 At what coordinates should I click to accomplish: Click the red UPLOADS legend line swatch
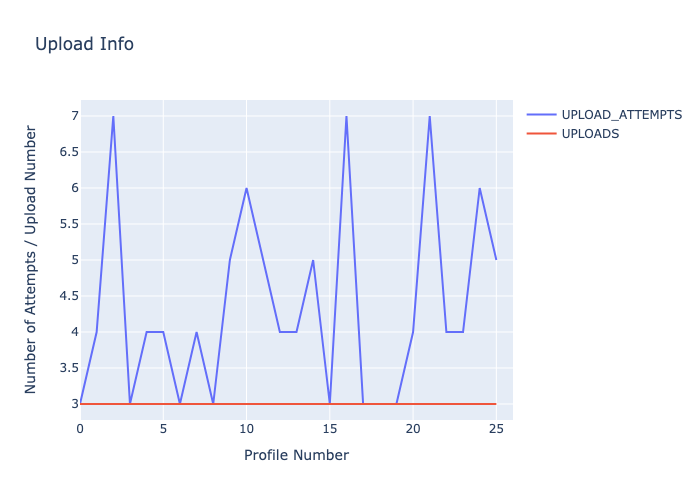click(541, 133)
